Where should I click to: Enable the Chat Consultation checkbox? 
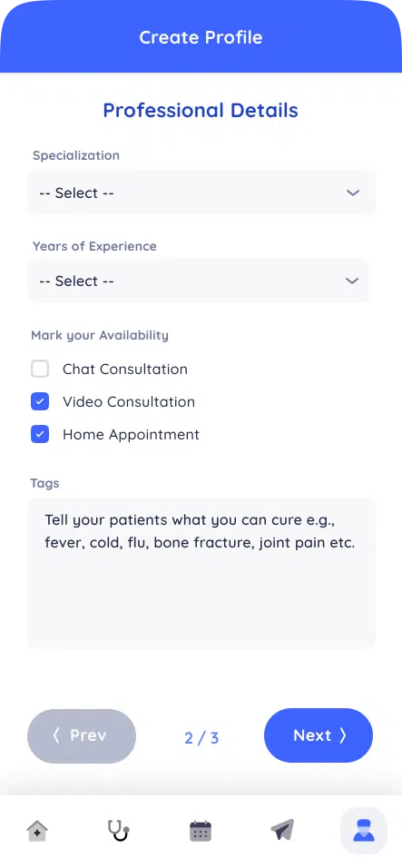40,369
